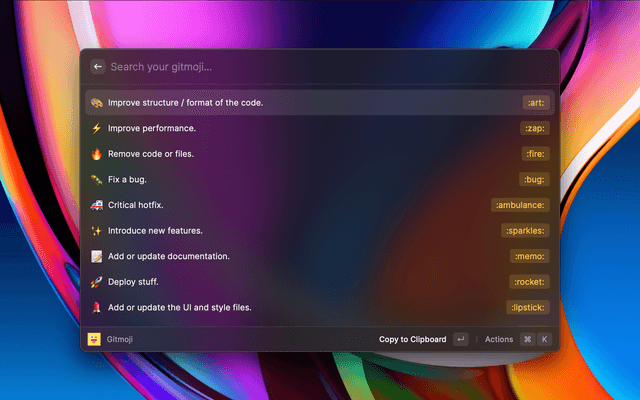Click the Gitmoji extension icon in footer
Viewport: 640px width, 400px height.
tap(94, 339)
